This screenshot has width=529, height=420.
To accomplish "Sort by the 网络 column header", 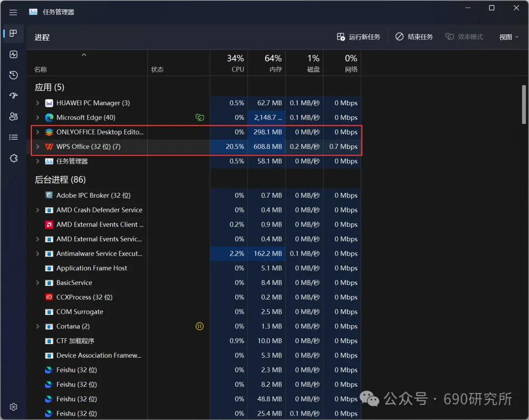I will (x=342, y=63).
